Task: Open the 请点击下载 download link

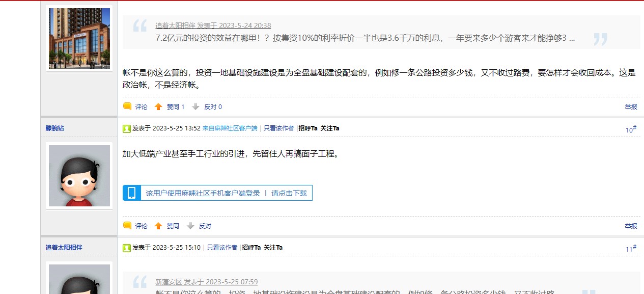Action: 289,193
